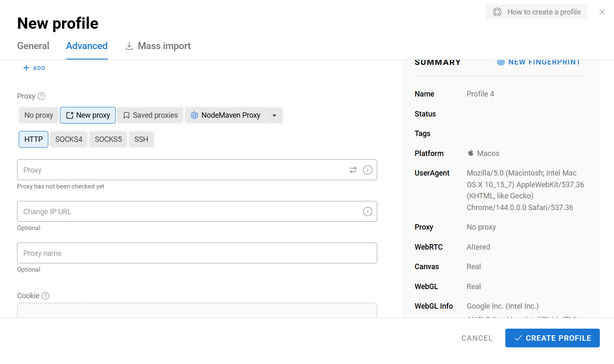Select the New proxy option
614x364 pixels.
(88, 115)
